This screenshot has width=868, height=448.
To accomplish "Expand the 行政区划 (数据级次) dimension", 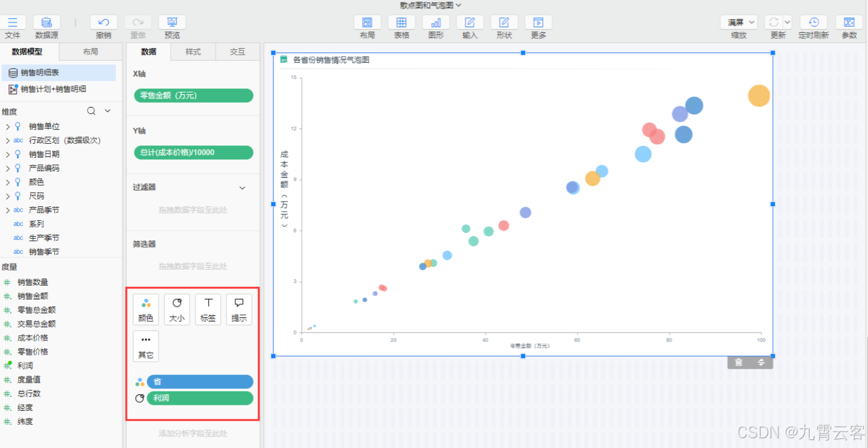I will (x=7, y=141).
